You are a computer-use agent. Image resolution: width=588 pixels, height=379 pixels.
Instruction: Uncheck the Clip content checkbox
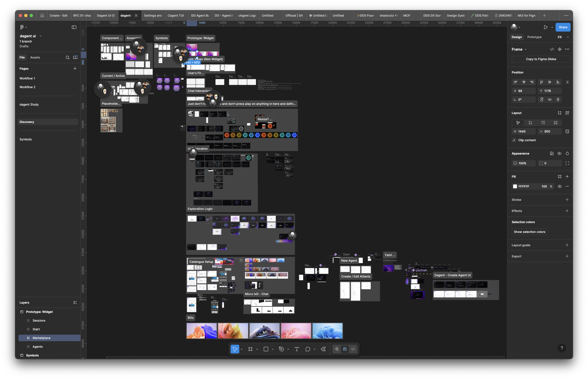pyautogui.click(x=514, y=140)
